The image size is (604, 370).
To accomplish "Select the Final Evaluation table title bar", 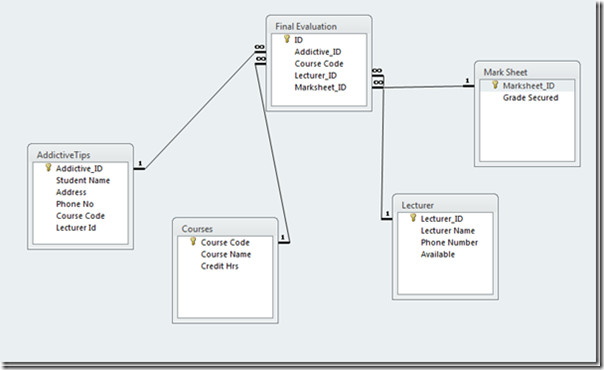I will [x=319, y=27].
